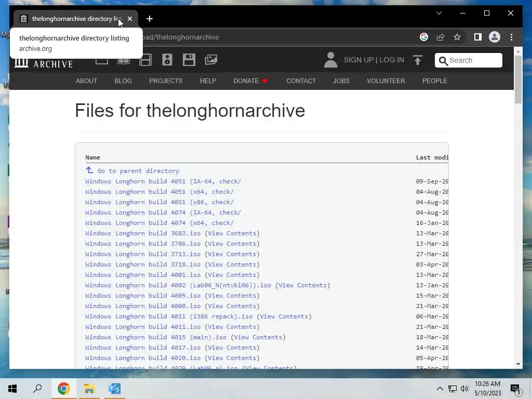Bookmark this page with the star icon
Image resolution: width=532 pixels, height=399 pixels.
click(x=457, y=37)
